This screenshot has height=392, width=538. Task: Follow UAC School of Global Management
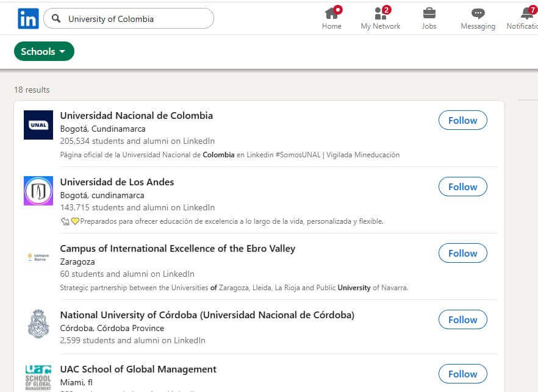pos(462,374)
